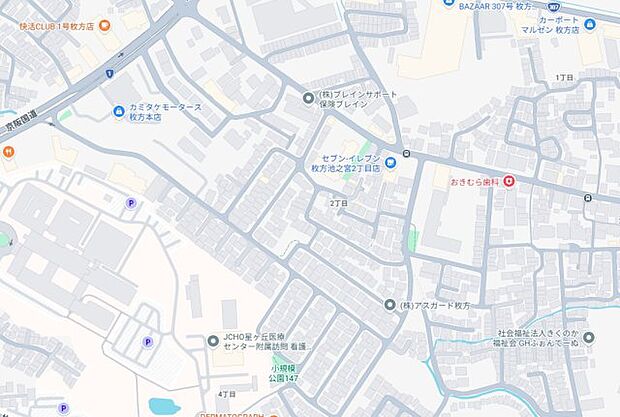Select the bus stop icon by セブン-イレブン
The height and width of the screenshot is (417, 620).
click(x=406, y=153)
